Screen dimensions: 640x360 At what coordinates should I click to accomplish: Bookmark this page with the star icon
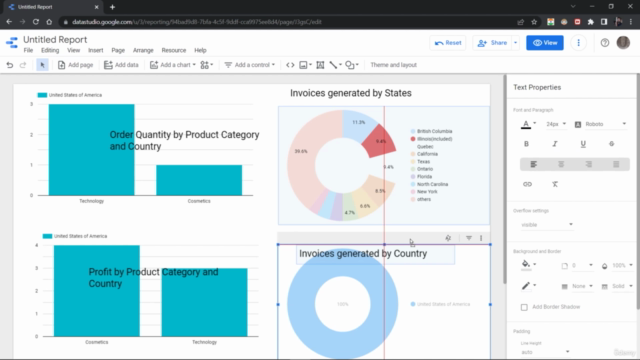(x=534, y=22)
